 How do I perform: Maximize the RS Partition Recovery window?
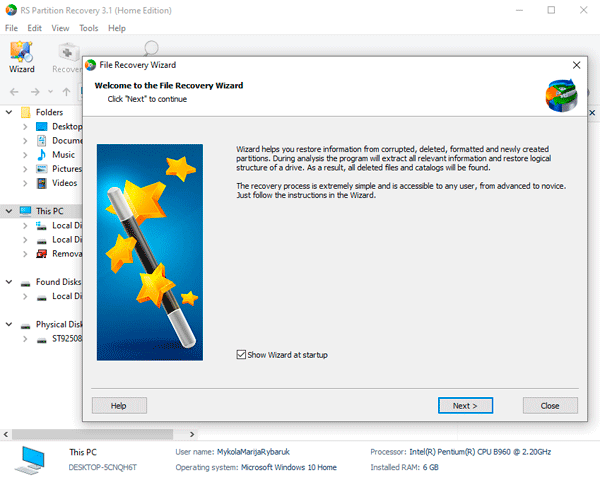click(x=551, y=10)
